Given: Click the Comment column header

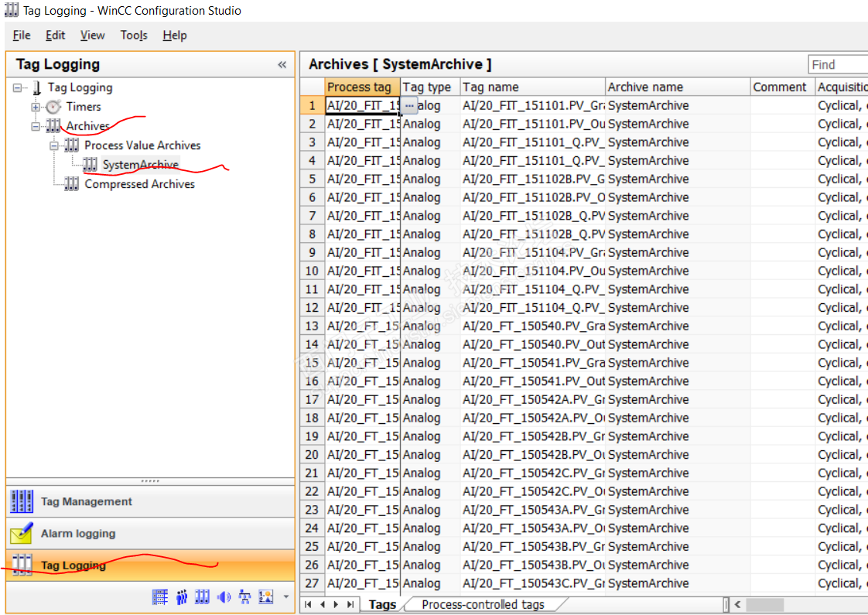Looking at the screenshot, I should coord(783,87).
